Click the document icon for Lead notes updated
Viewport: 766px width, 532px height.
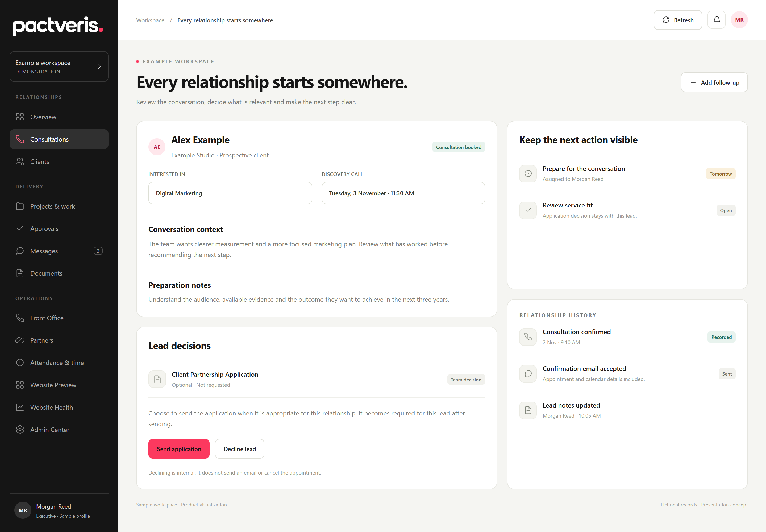(x=528, y=410)
